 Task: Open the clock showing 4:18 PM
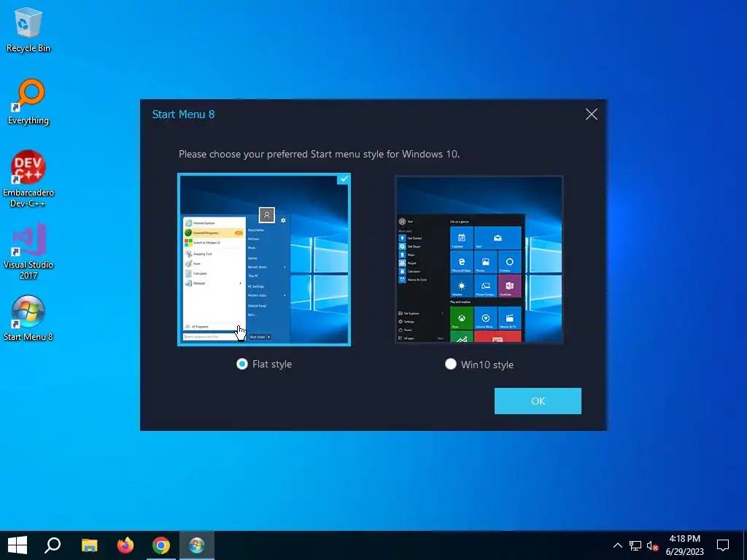click(684, 545)
